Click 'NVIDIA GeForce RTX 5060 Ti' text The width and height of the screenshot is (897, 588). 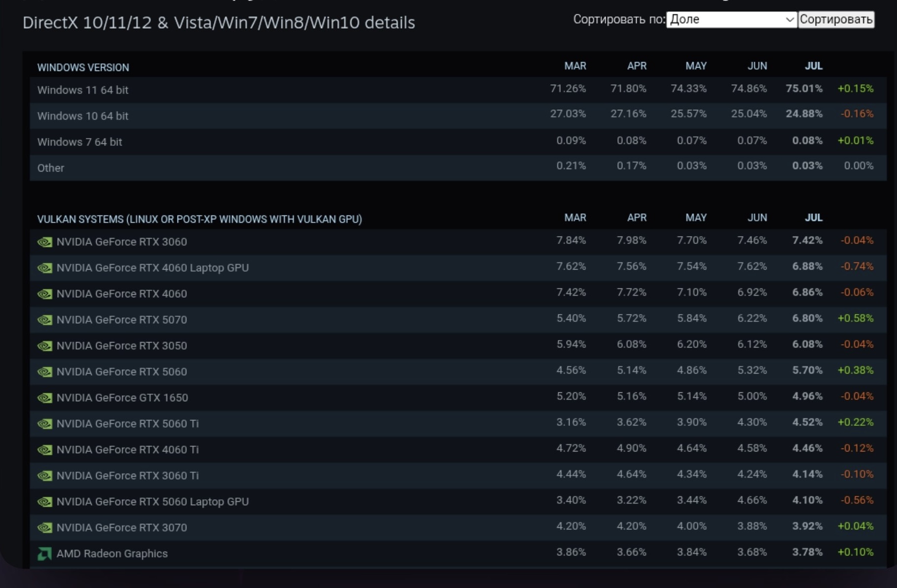(x=128, y=424)
